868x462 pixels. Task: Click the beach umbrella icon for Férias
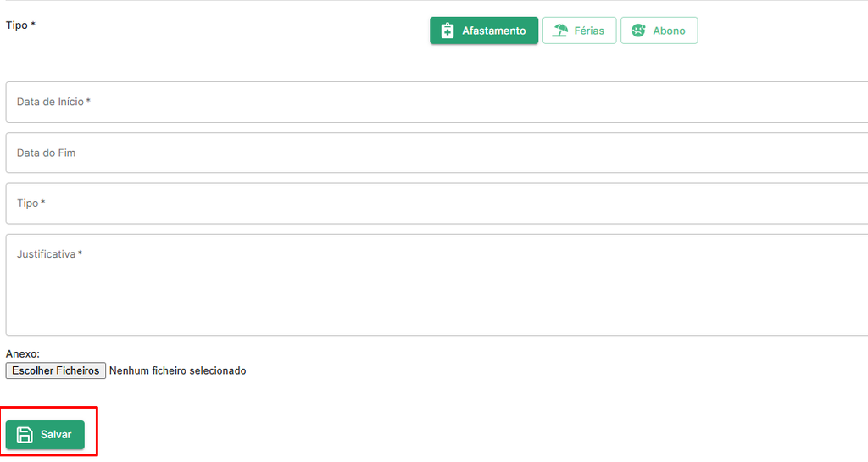pyautogui.click(x=560, y=31)
